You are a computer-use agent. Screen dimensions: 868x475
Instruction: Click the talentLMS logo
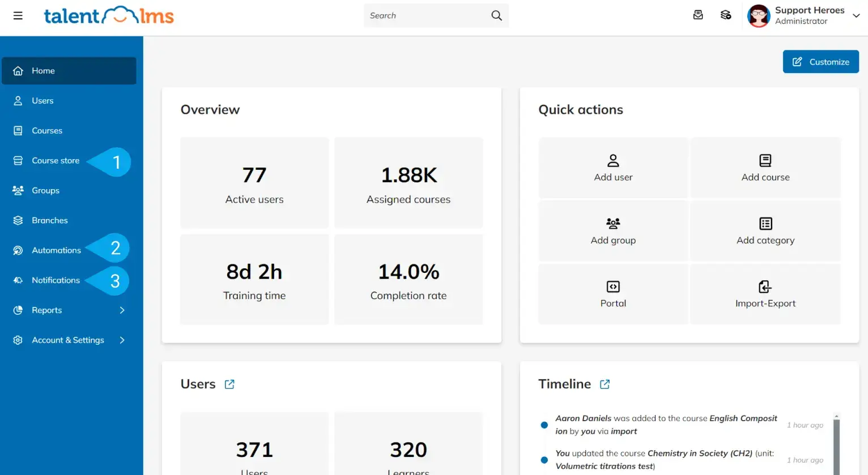pyautogui.click(x=109, y=16)
